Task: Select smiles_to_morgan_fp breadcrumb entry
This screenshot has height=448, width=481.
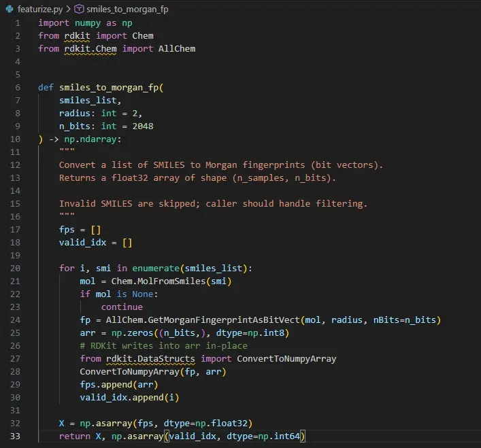Action: click(x=127, y=10)
